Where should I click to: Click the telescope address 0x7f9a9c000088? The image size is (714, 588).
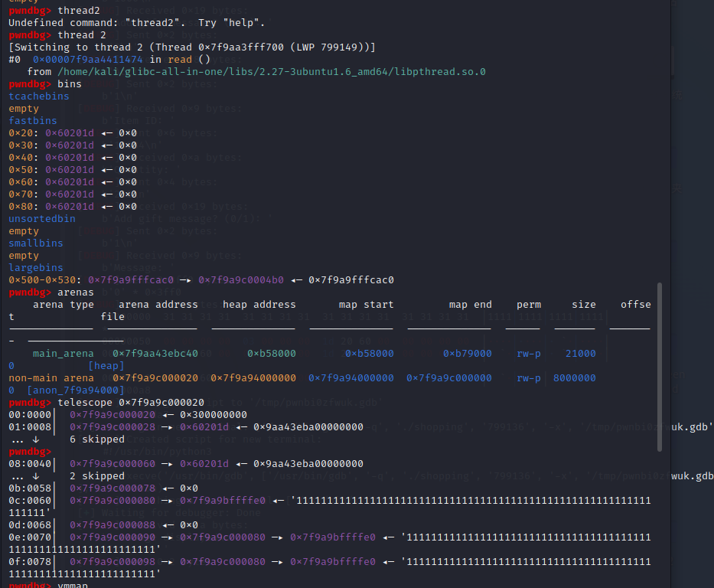coord(112,525)
